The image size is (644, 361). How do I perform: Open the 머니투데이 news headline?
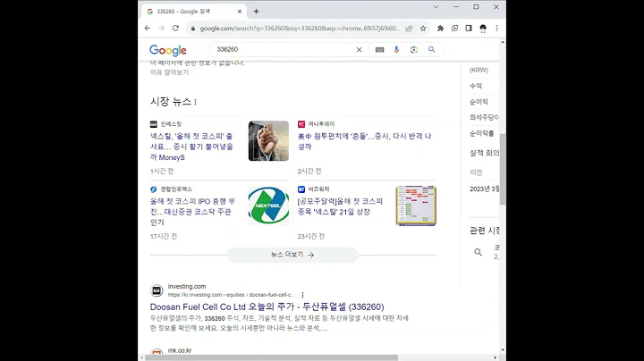(365, 141)
